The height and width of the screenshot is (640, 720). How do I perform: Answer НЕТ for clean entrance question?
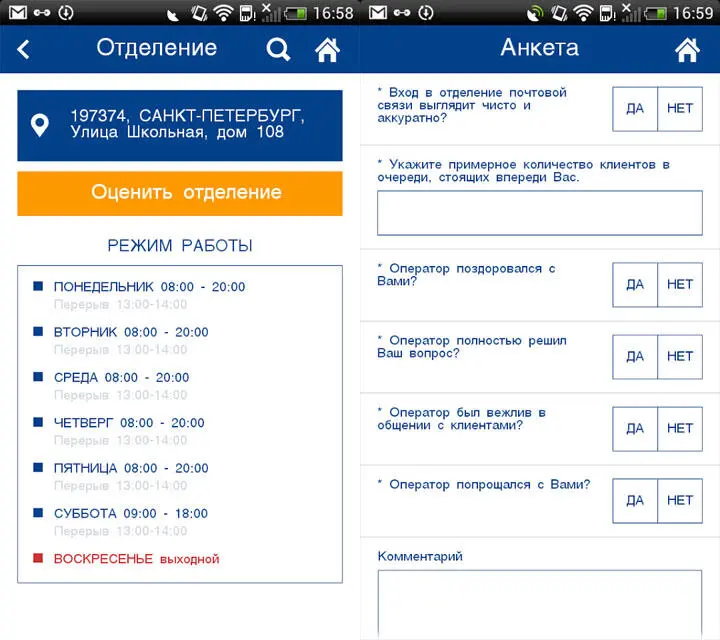pos(680,109)
